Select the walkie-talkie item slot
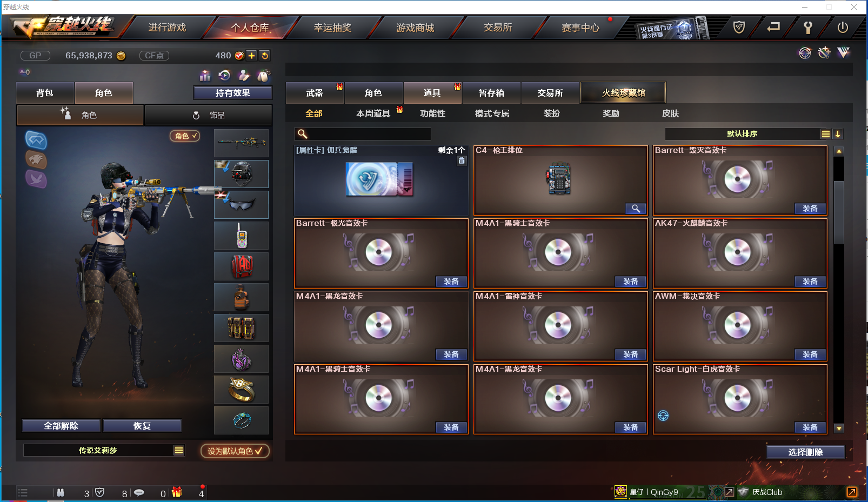The image size is (868, 502). coord(241,236)
